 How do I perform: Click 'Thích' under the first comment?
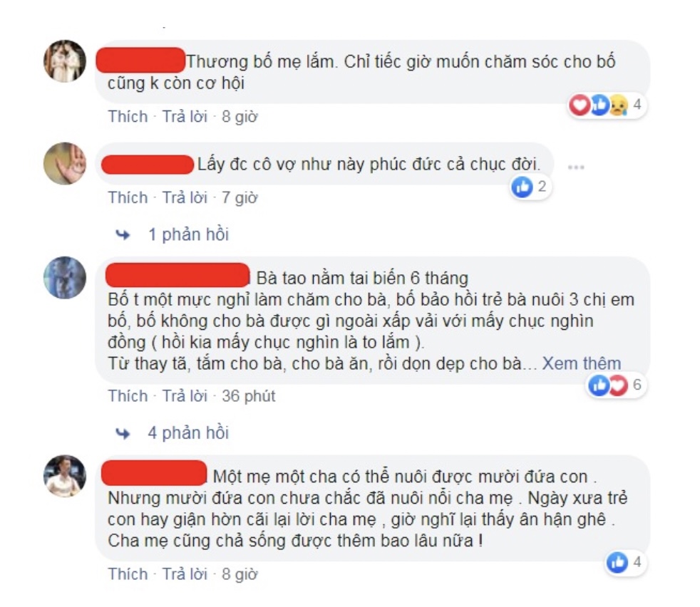128,117
